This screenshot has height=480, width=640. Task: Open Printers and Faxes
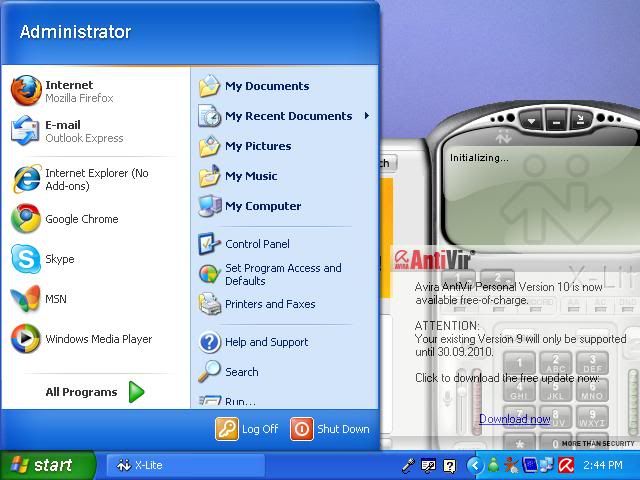pyautogui.click(x=257, y=304)
